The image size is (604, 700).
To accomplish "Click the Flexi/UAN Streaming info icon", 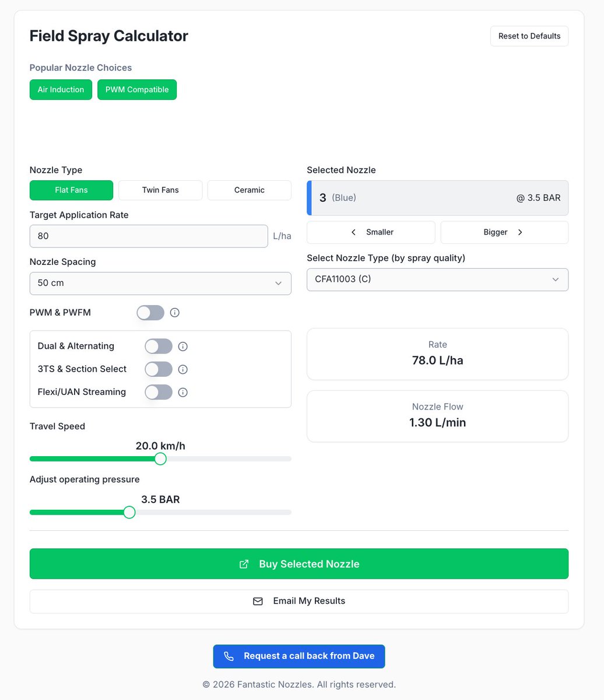I will [x=182, y=392].
